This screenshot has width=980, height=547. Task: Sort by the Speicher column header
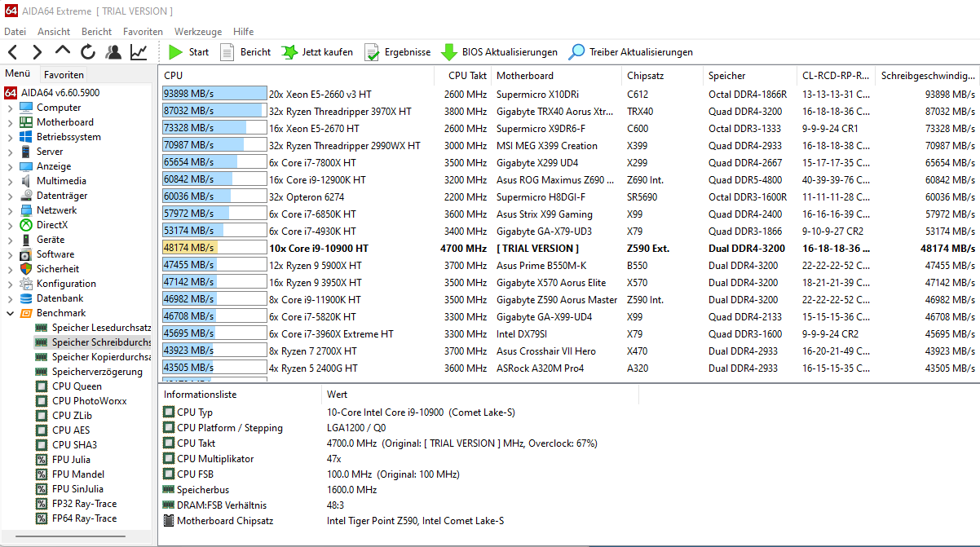[x=750, y=76]
